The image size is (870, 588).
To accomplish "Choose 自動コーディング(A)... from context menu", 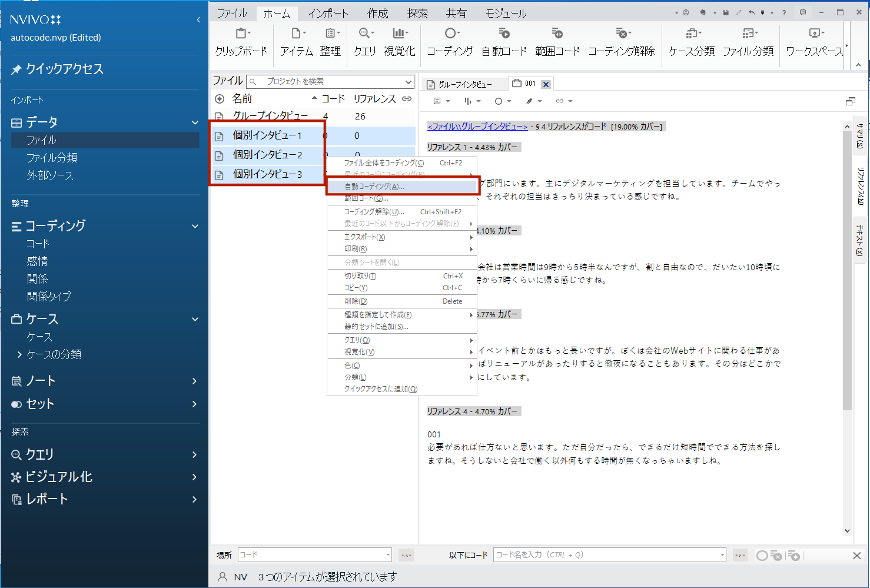I will [x=374, y=187].
